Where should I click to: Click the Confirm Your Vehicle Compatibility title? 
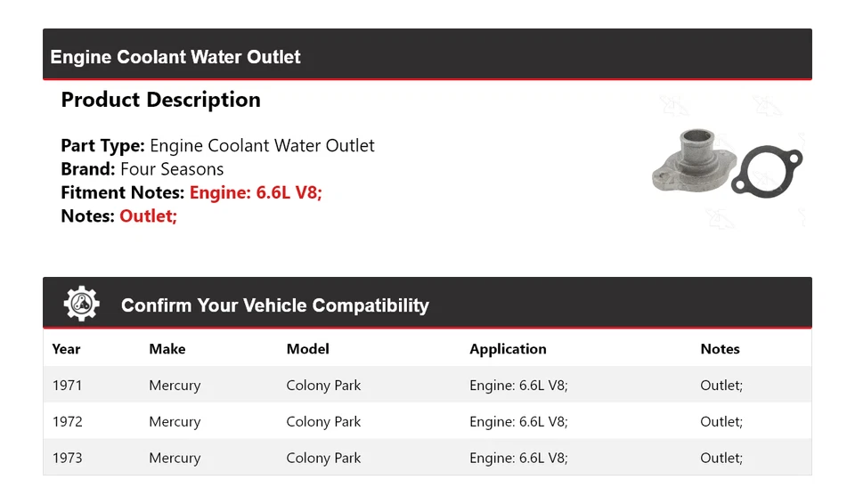pos(275,305)
